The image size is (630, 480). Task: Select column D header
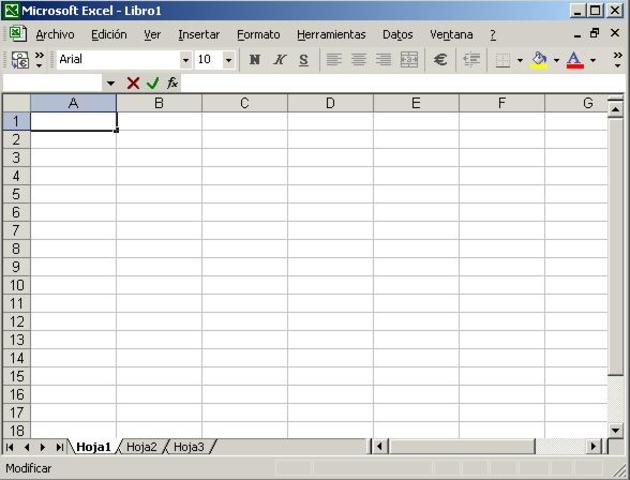(x=330, y=103)
